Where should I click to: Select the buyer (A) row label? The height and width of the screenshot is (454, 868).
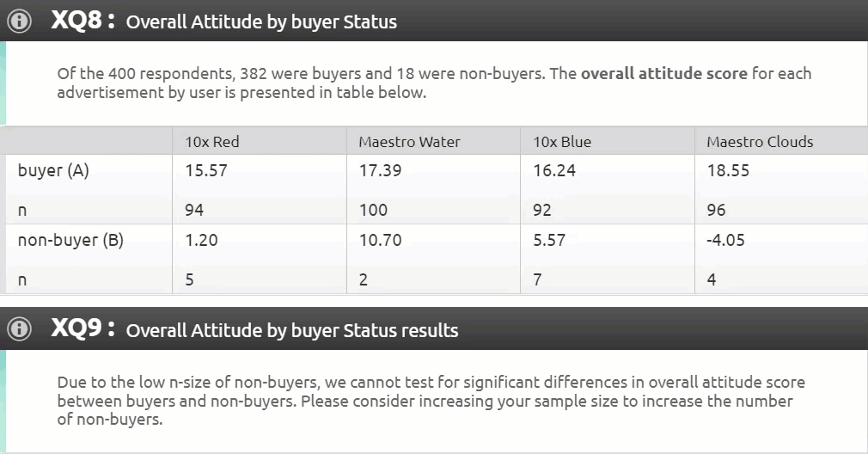tap(53, 170)
